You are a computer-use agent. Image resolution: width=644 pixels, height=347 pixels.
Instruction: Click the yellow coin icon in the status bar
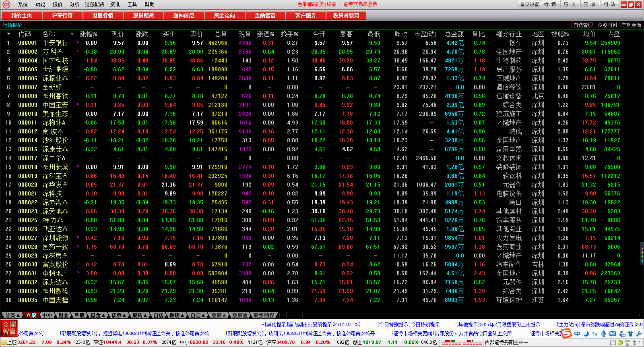[x=620, y=343]
